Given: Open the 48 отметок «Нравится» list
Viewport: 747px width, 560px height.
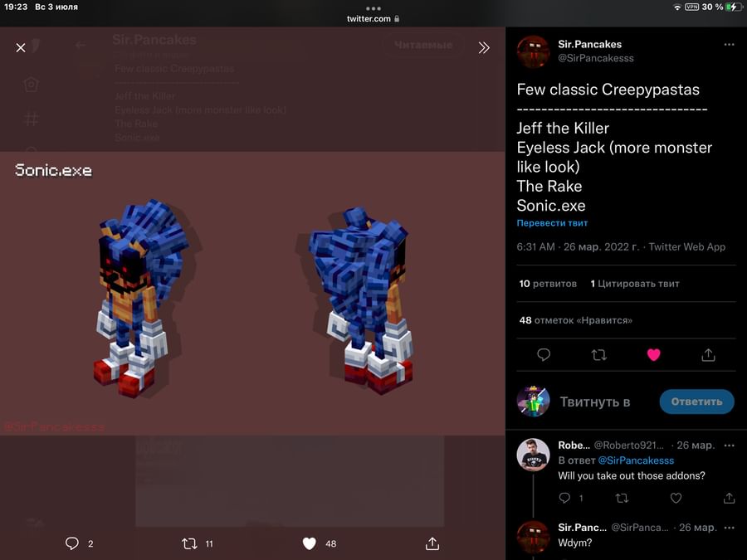Looking at the screenshot, I should (x=575, y=320).
